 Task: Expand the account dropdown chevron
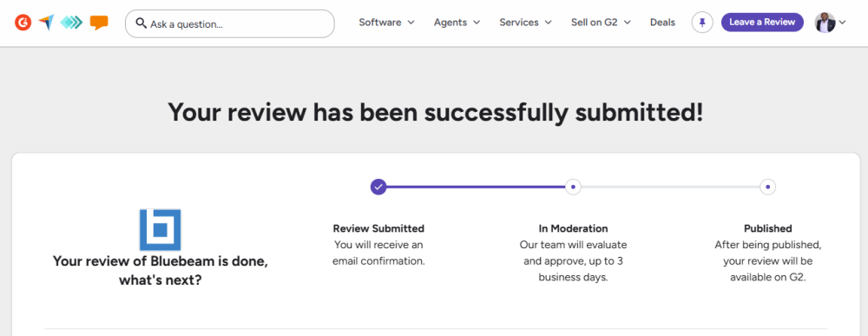(x=843, y=23)
